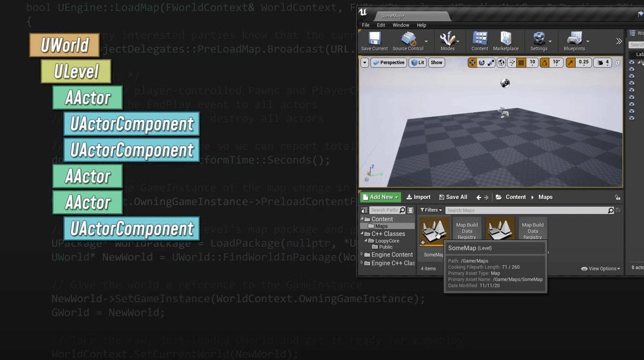The width and height of the screenshot is (644, 360).
Task: Open the viewport Show menu
Action: (437, 62)
